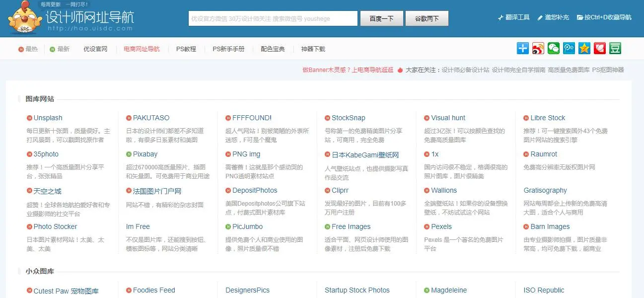Open the Barn Images site link
The image size is (644, 298).
[x=550, y=226]
